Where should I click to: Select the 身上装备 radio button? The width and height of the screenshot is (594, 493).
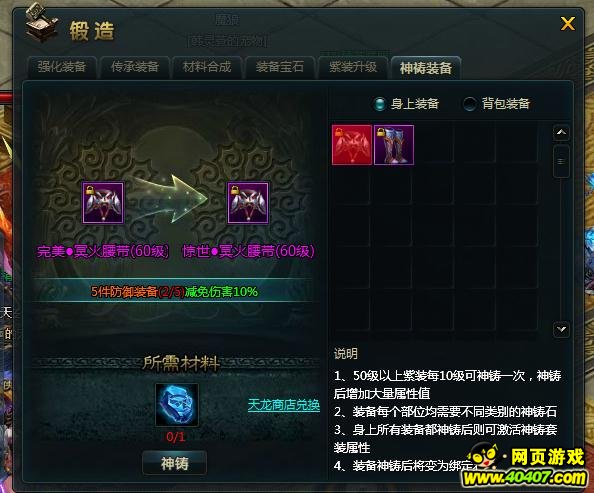[379, 103]
